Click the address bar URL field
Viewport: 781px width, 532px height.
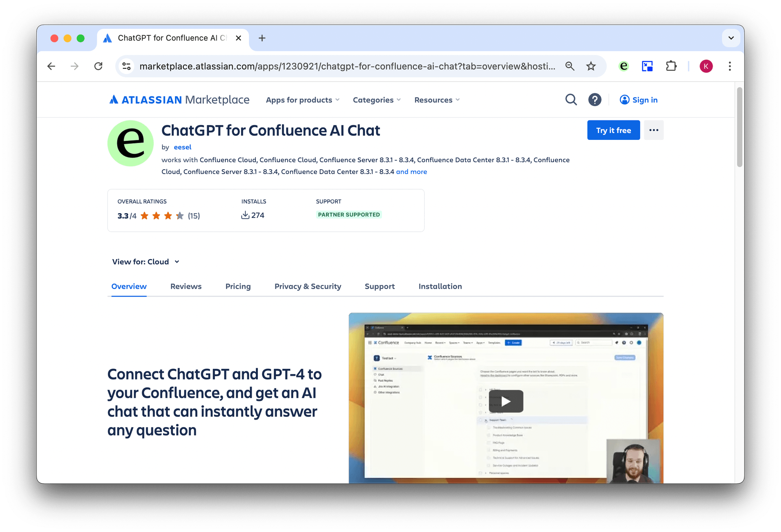click(347, 66)
